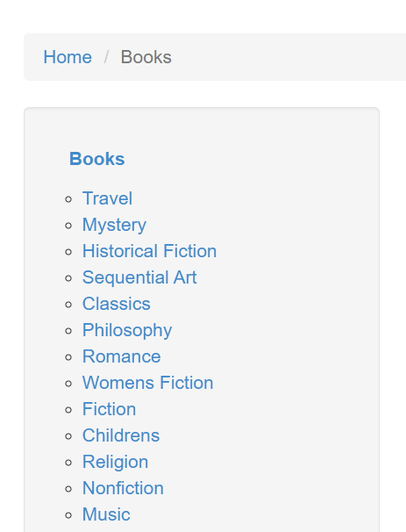Select the Classics category
The image size is (406, 532).
point(117,304)
